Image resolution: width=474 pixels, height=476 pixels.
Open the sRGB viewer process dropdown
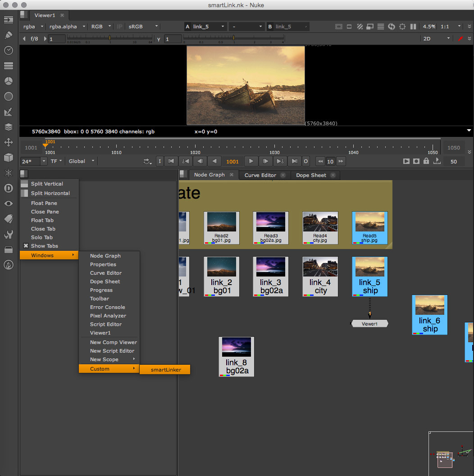143,27
